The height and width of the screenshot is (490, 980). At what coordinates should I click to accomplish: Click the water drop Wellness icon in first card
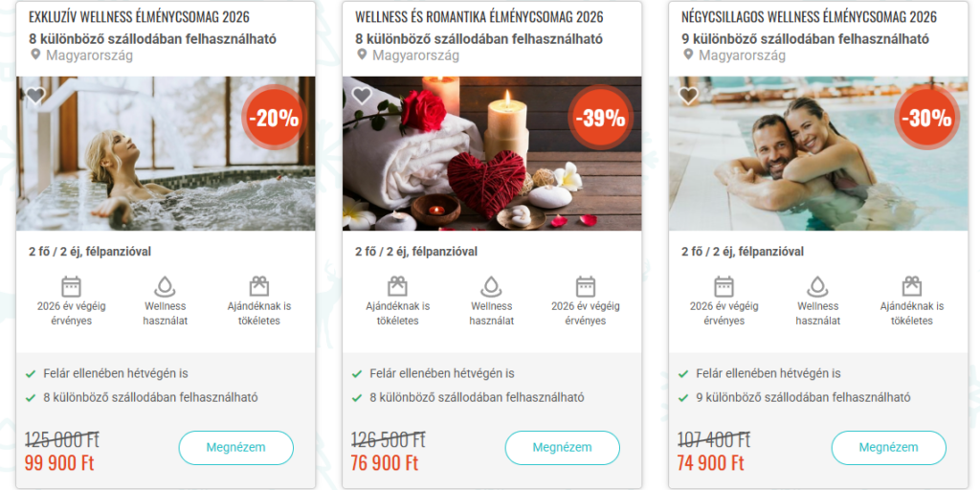165,286
